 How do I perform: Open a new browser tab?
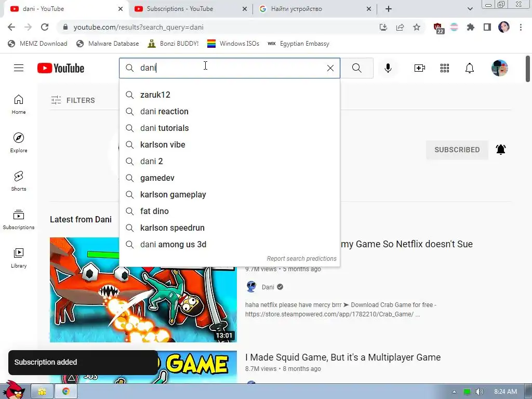[389, 9]
